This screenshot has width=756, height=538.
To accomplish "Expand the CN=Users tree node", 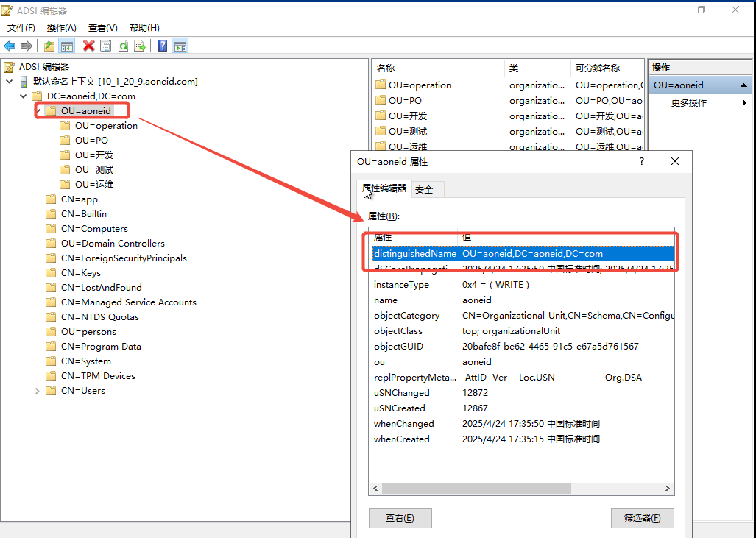I will tap(37, 391).
